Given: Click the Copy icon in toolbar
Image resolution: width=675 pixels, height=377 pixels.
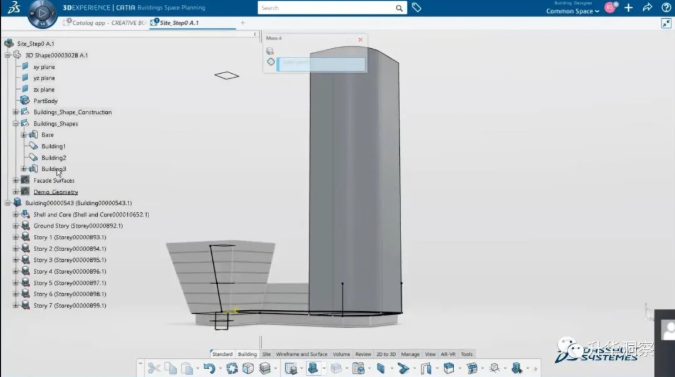Looking at the screenshot, I should (171, 368).
